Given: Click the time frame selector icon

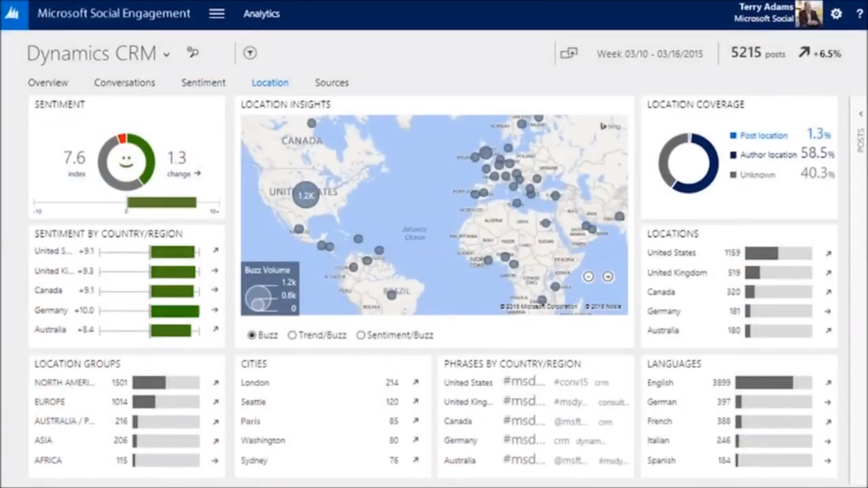Looking at the screenshot, I should [569, 53].
